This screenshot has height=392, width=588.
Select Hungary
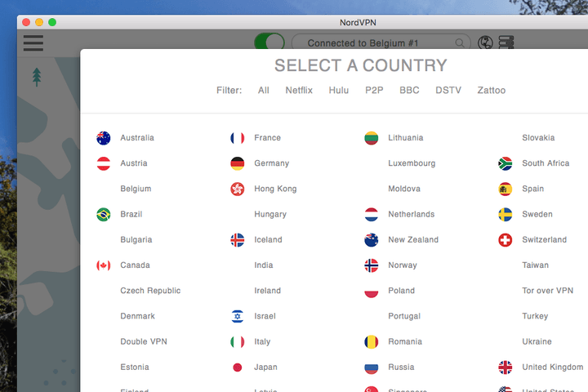tap(270, 214)
